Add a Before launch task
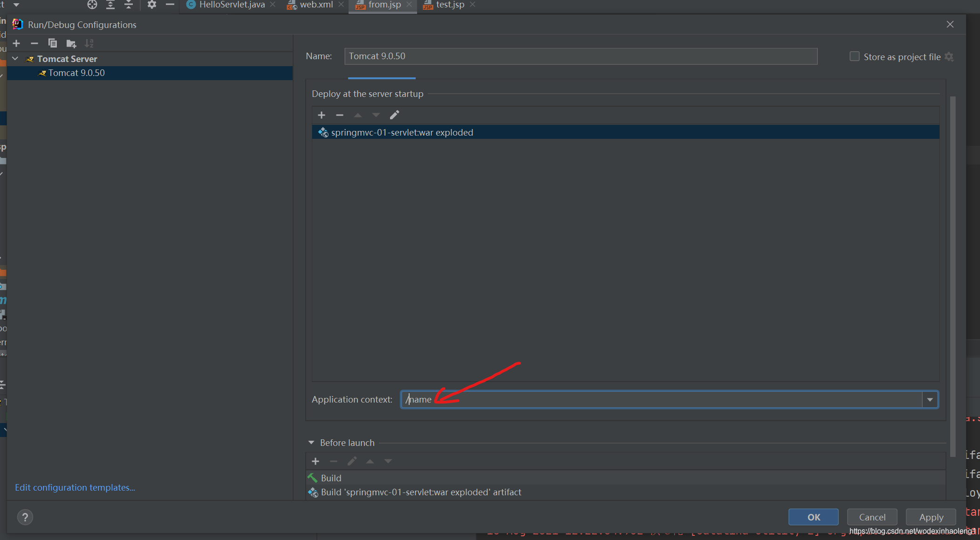This screenshot has height=540, width=980. 315,461
